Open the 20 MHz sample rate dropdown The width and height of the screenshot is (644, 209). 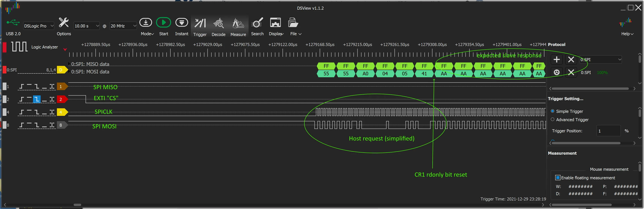(x=123, y=26)
